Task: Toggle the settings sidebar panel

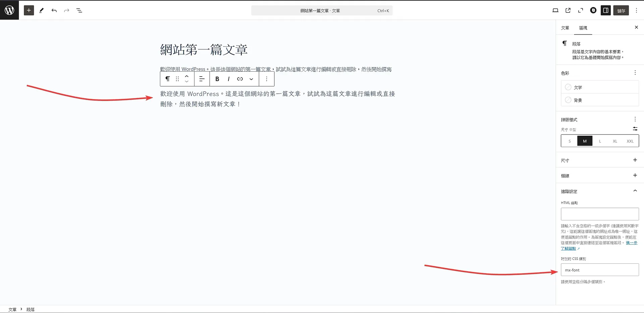Action: click(x=606, y=10)
